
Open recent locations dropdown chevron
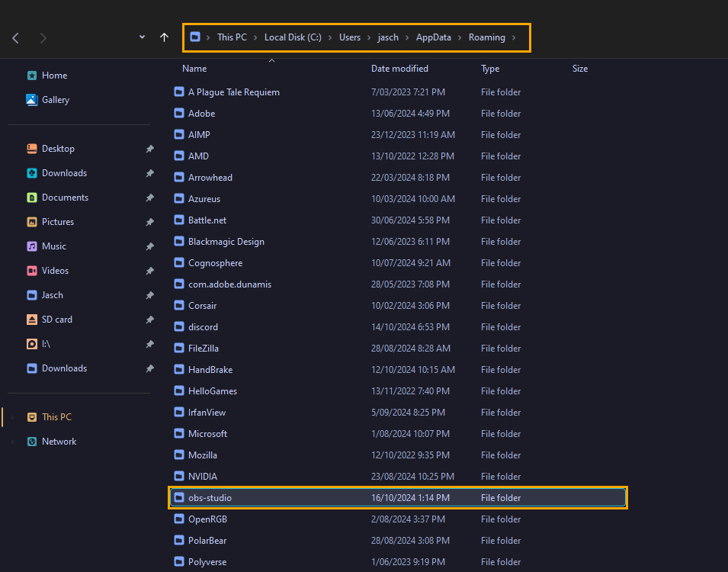(142, 37)
